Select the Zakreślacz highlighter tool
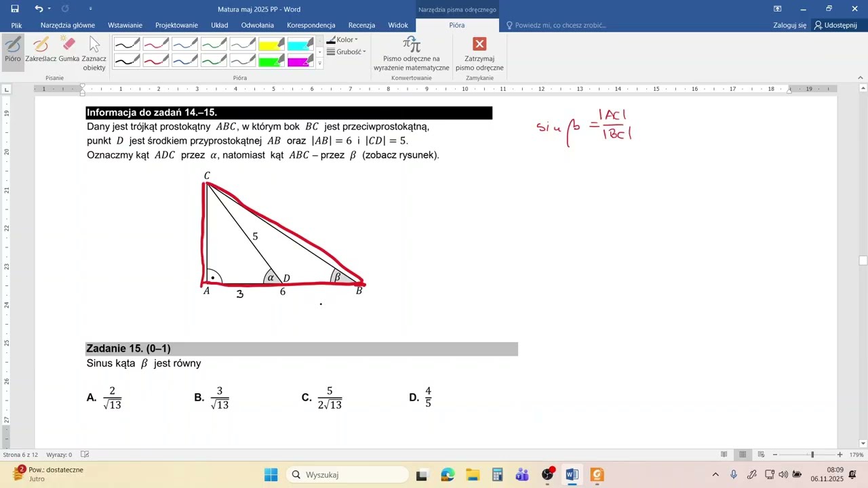Screen dimensions: 868x488 pos(41,51)
